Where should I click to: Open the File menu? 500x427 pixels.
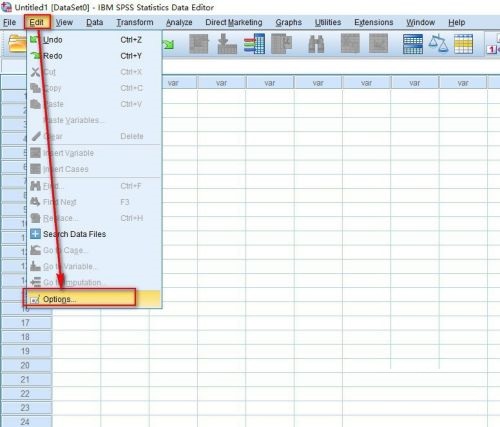click(x=9, y=22)
